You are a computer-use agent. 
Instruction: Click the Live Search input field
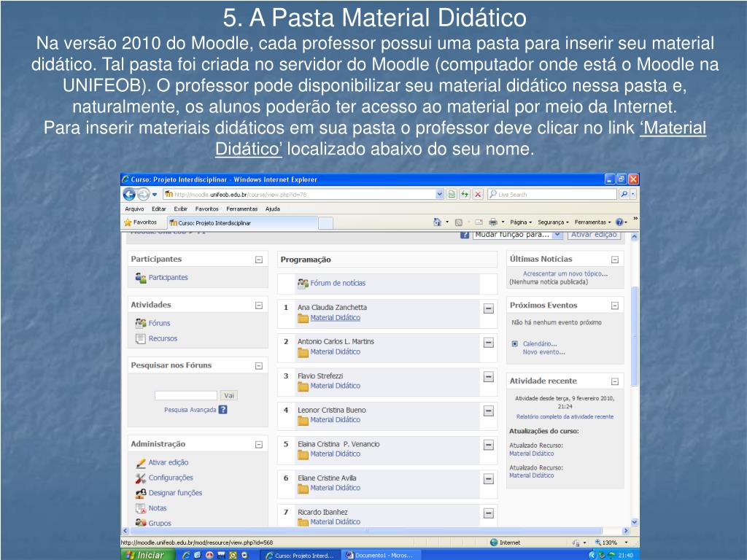click(551, 194)
